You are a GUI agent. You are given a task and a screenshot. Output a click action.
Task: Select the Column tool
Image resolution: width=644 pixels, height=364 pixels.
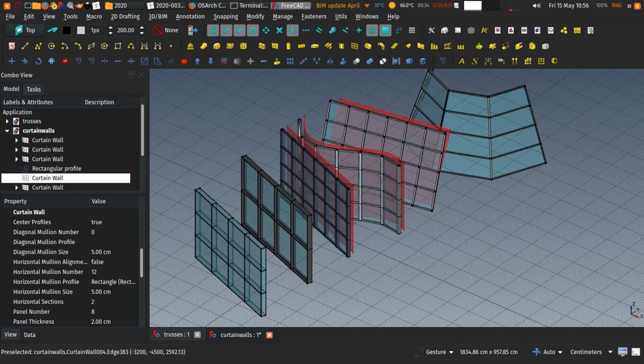click(x=288, y=46)
